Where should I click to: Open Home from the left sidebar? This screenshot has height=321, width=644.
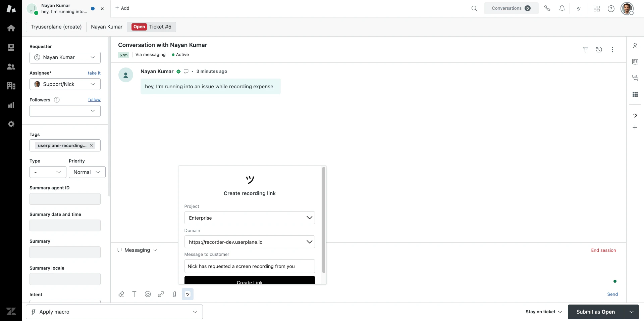pos(11,28)
